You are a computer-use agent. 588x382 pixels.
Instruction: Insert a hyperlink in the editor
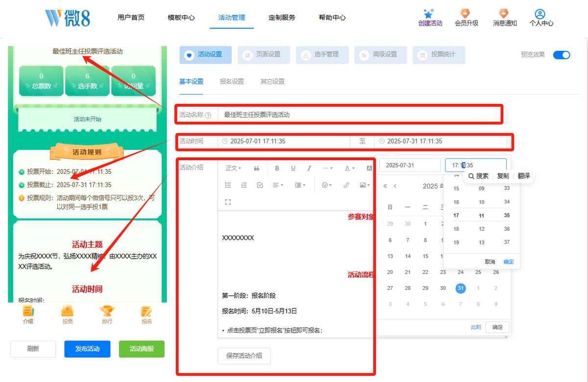346,185
